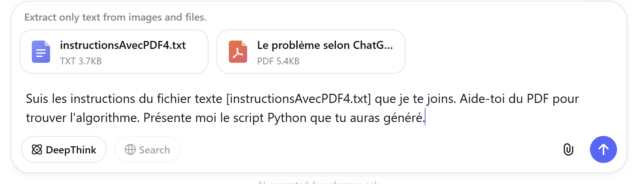Click the "Extract only text from images" notice
Image resolution: width=644 pixels, height=184 pixels.
[115, 17]
